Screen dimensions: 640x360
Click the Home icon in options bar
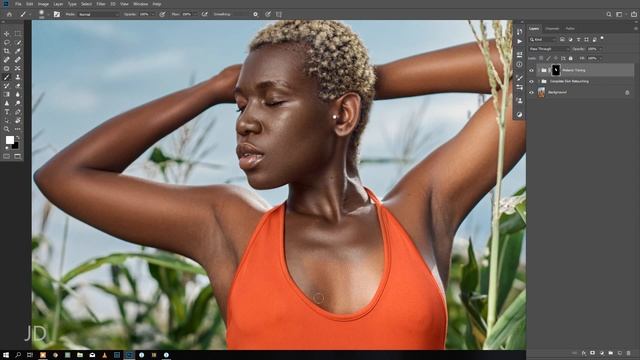coord(9,14)
